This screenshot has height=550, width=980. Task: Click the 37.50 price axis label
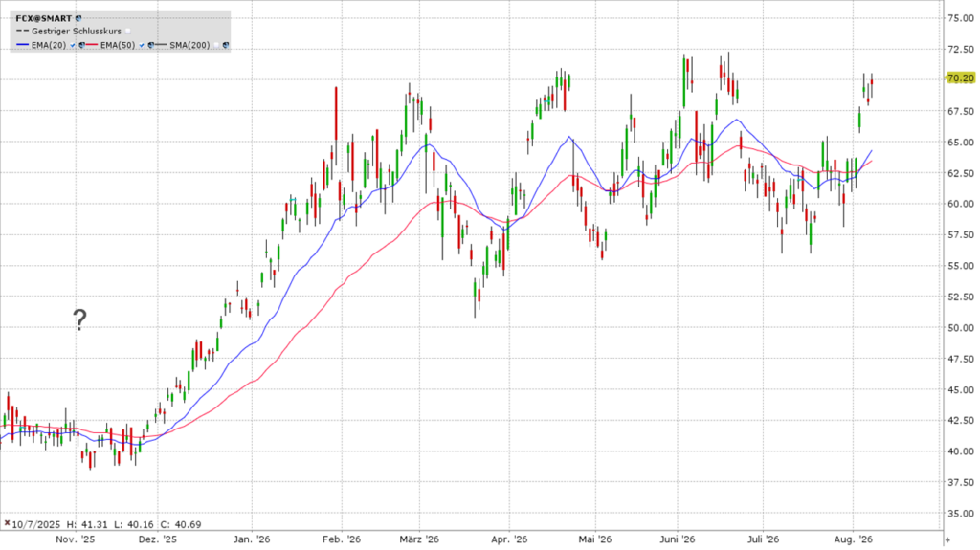click(x=961, y=482)
